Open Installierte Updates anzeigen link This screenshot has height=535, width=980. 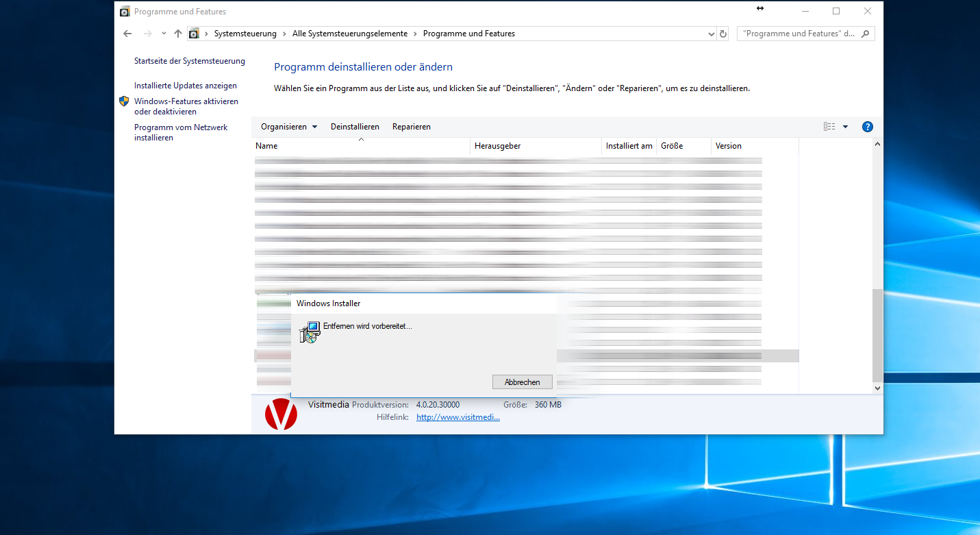(186, 86)
